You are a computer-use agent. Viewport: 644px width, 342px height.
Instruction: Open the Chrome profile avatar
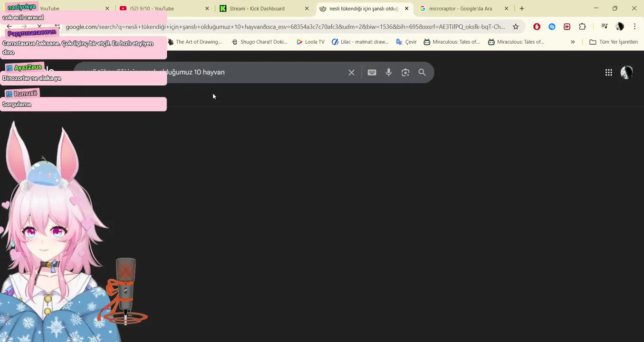[x=620, y=27]
